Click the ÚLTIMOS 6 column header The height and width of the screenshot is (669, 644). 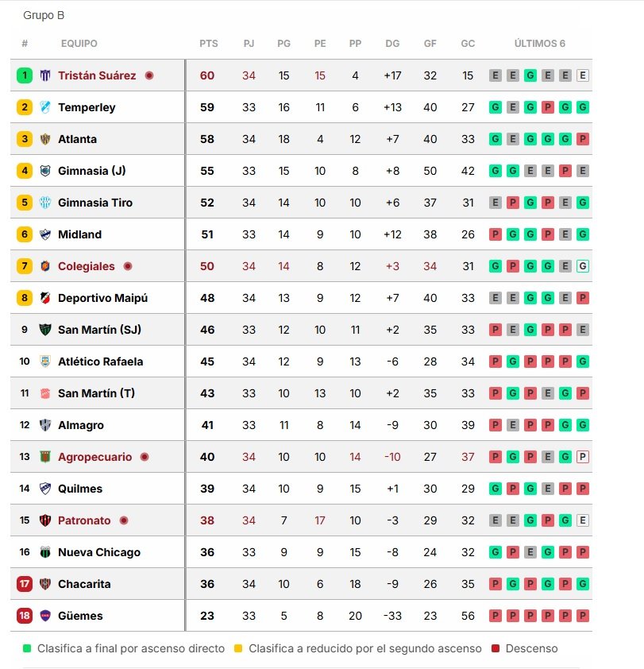click(x=539, y=44)
